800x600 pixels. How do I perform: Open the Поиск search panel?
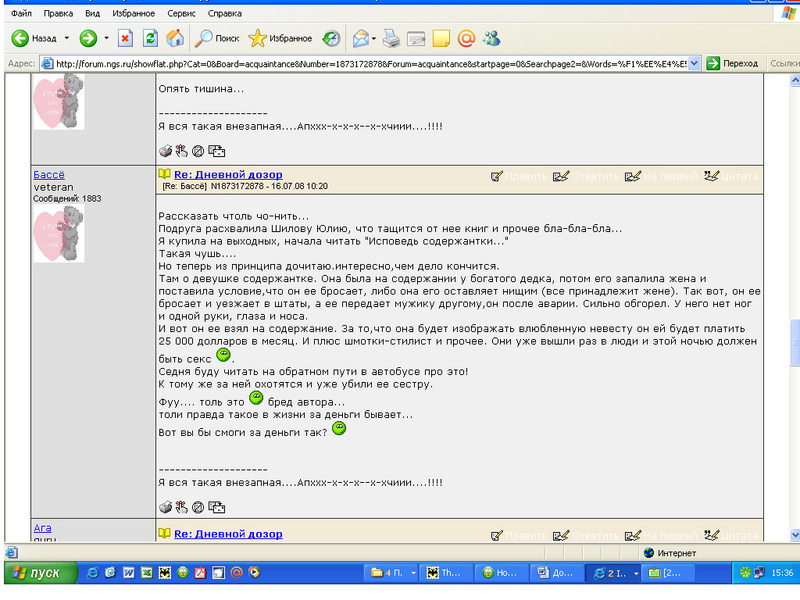coord(217,38)
